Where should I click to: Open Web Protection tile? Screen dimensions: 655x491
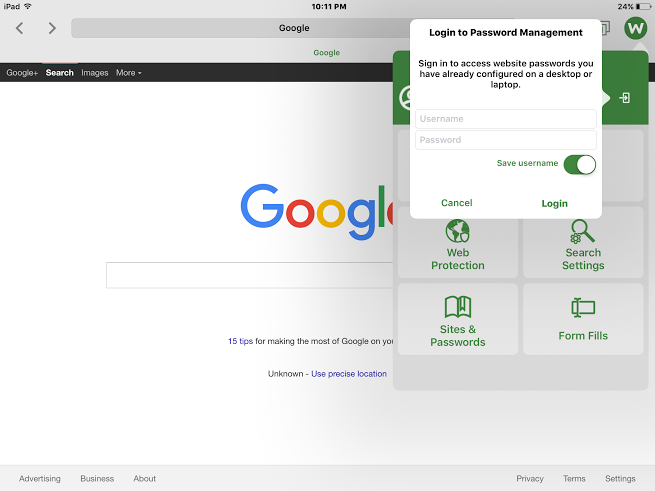click(x=458, y=244)
